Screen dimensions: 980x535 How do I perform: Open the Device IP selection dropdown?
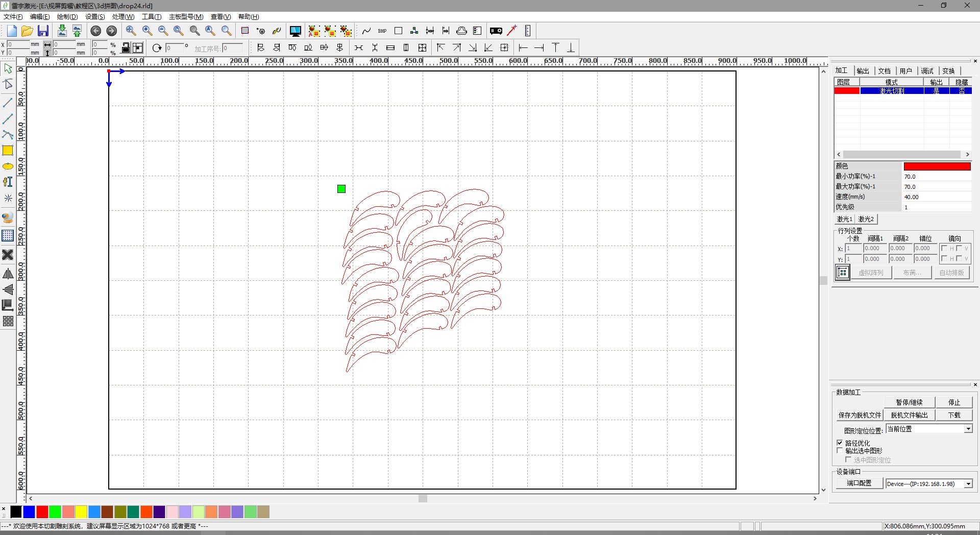click(968, 483)
